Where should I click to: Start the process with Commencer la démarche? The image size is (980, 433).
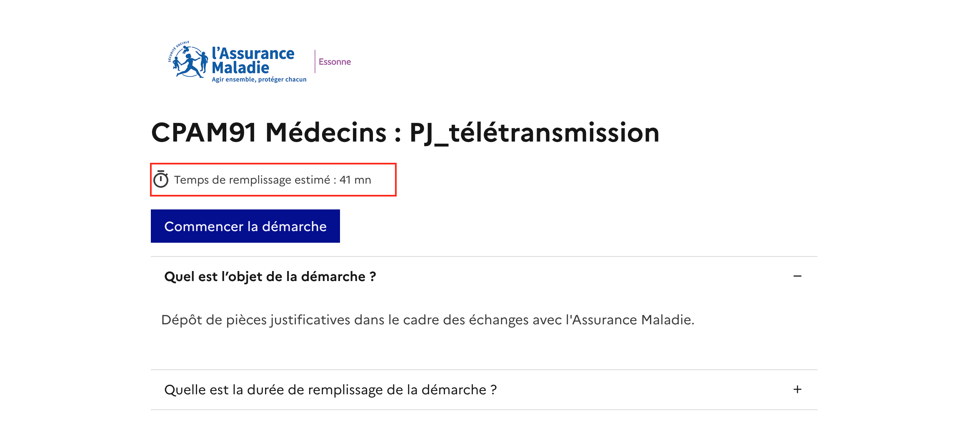coord(245,226)
